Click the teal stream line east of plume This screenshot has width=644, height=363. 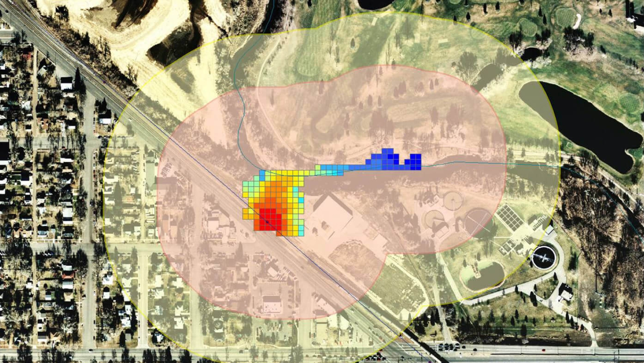[x=493, y=163]
